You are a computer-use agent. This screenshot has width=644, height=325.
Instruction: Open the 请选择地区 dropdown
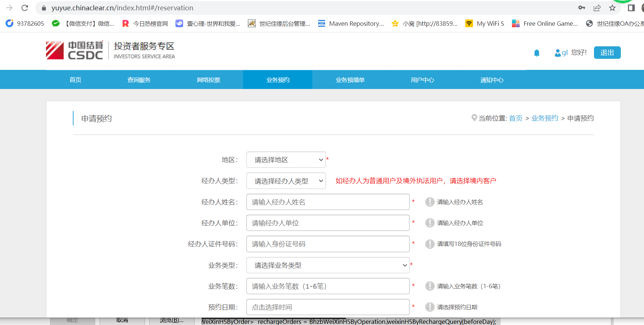pos(286,160)
